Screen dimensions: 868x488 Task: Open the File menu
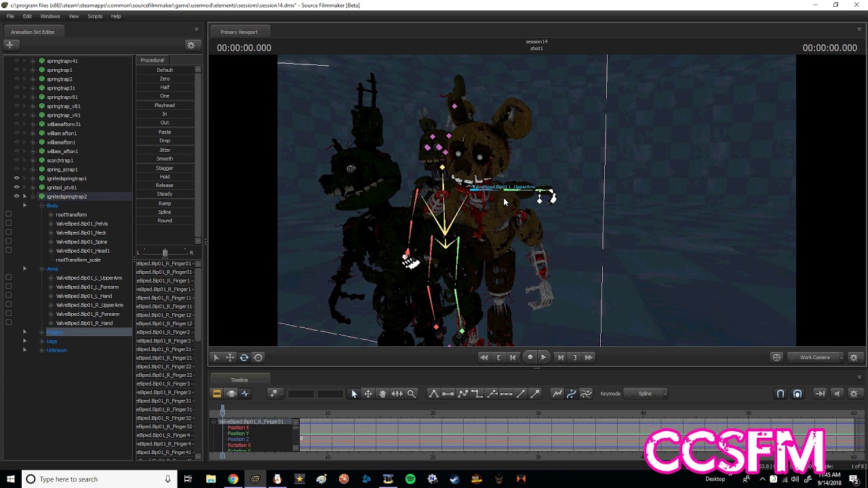click(10, 16)
